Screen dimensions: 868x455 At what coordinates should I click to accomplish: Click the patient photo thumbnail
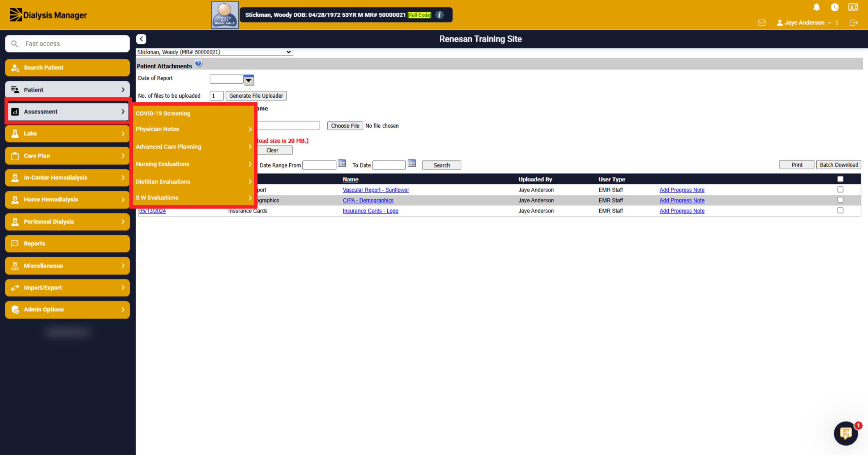pyautogui.click(x=225, y=15)
